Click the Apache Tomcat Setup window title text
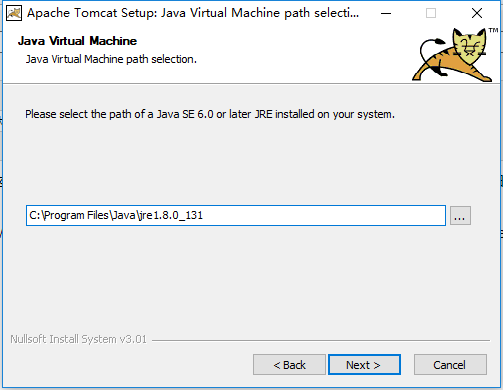 coord(193,13)
